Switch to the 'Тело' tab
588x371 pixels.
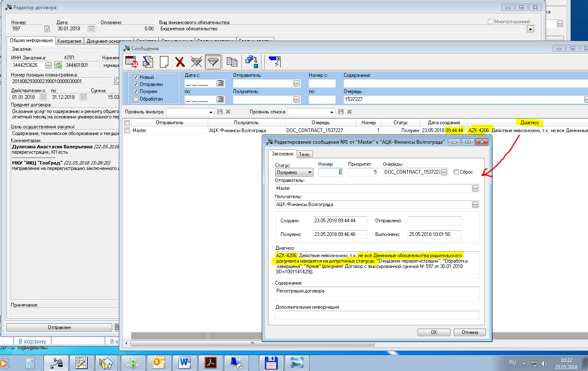click(304, 155)
